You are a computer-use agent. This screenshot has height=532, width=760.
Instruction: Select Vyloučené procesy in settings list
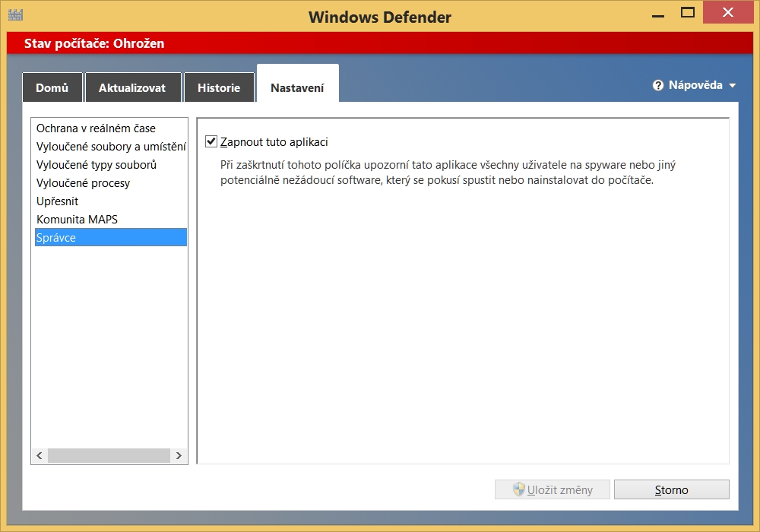110,183
